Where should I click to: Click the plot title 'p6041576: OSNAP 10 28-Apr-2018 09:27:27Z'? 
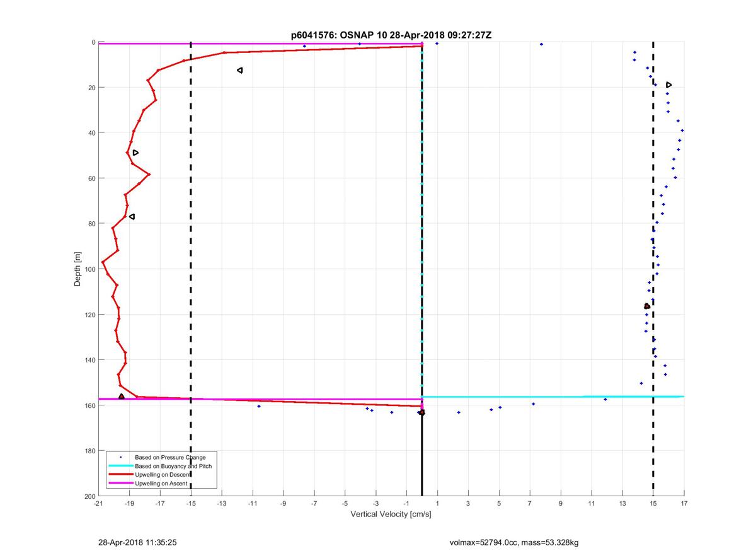pyautogui.click(x=391, y=35)
